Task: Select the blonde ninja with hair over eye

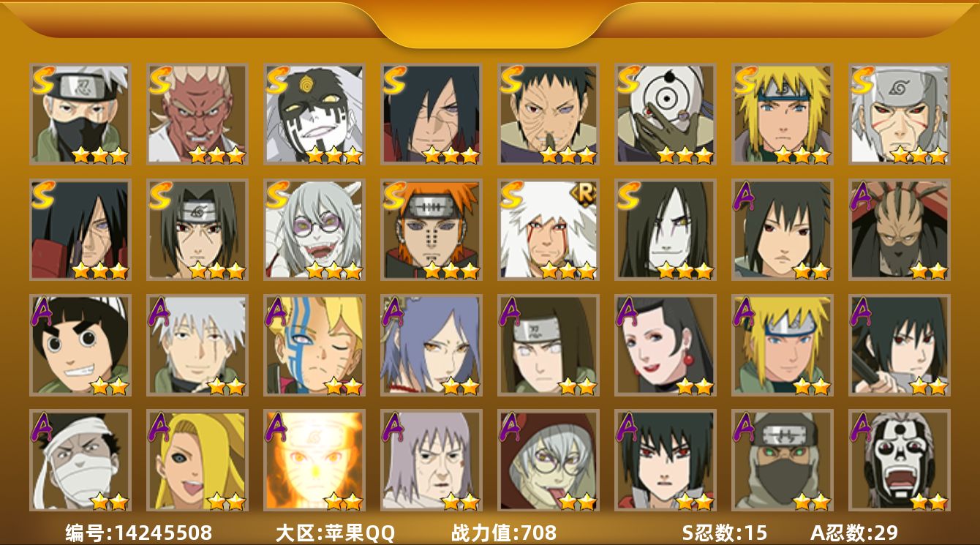Action: point(197,460)
